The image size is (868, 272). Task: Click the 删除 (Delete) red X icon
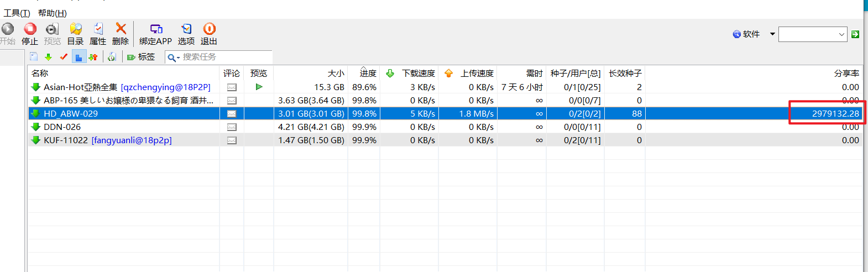pos(121,29)
